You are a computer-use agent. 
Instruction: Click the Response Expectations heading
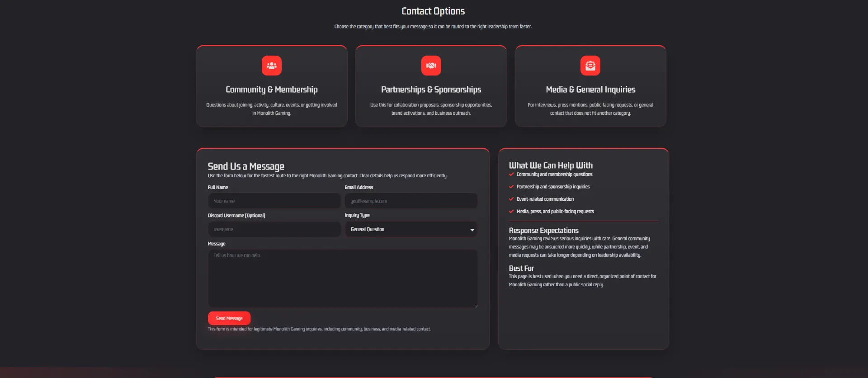pyautogui.click(x=543, y=231)
